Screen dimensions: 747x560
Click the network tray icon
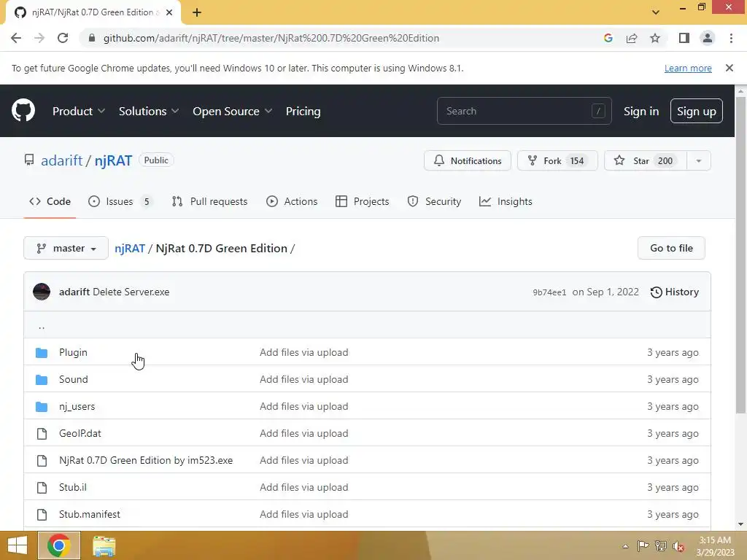661,545
